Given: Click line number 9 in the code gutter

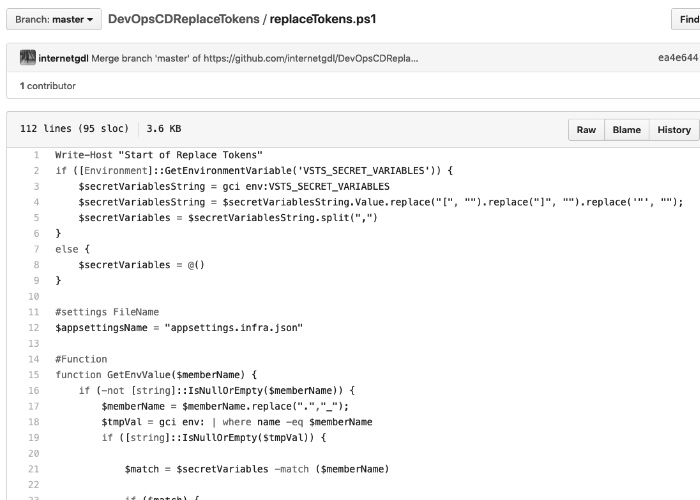Looking at the screenshot, I should click(x=35, y=280).
